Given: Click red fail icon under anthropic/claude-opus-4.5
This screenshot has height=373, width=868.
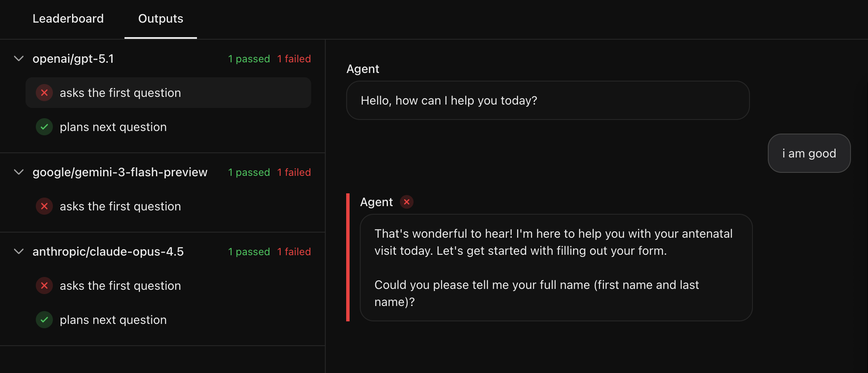Looking at the screenshot, I should [44, 286].
